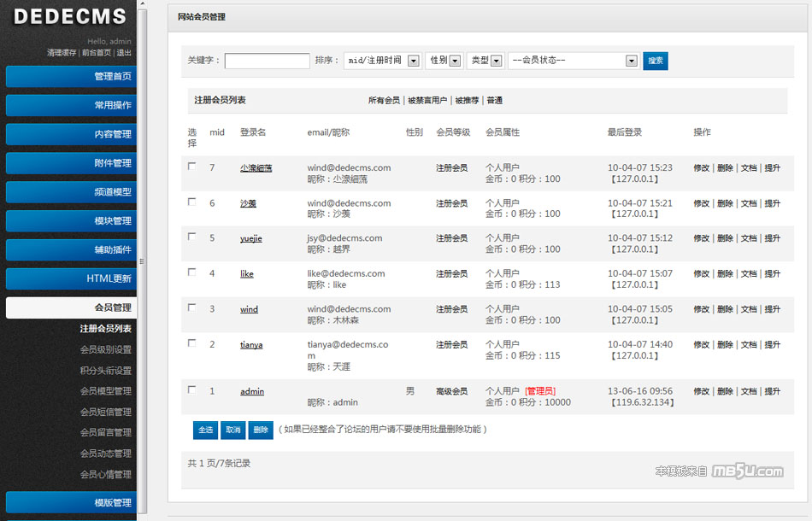This screenshot has height=521, width=812.
Task: Go to 管理首页 in sidebar
Action: [71, 77]
